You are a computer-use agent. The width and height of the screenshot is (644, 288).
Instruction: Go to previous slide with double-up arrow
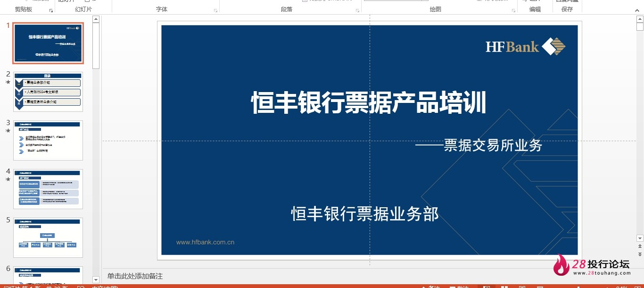tap(640, 246)
